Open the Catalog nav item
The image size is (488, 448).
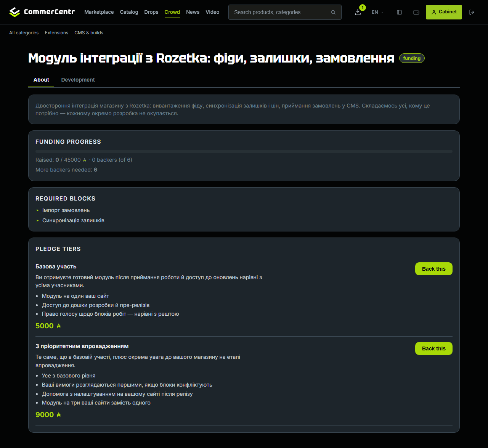[129, 12]
